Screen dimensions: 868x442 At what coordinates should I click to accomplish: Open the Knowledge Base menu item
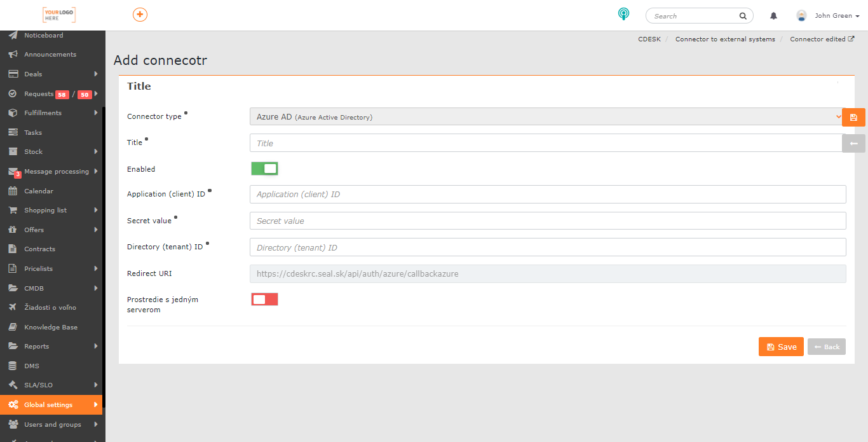[51, 327]
